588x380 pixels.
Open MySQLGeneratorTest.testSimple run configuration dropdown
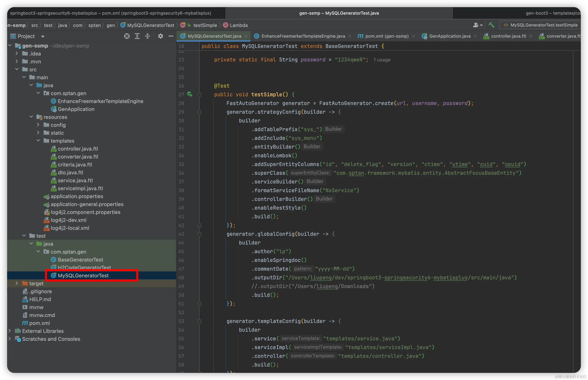[x=540, y=25]
